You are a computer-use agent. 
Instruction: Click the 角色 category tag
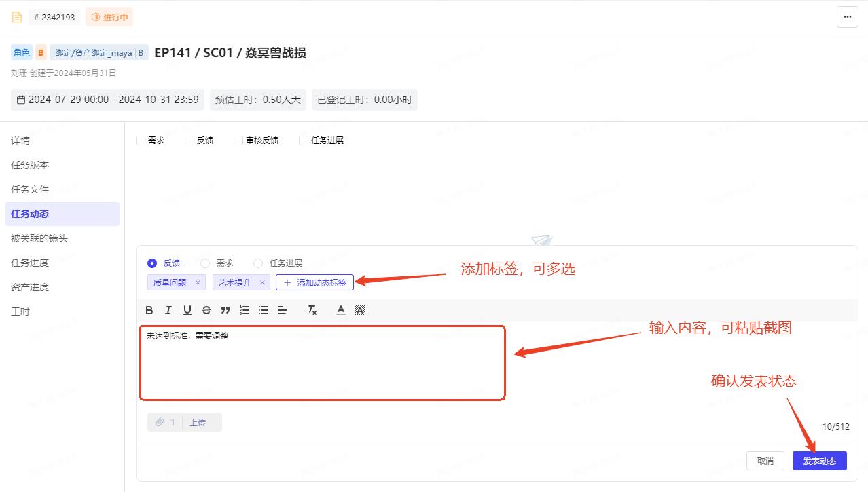(x=22, y=52)
